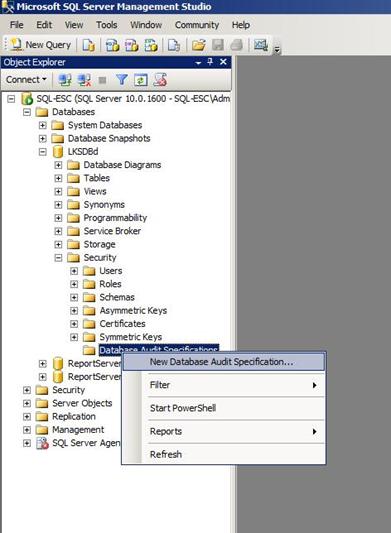Click the Analysis Services XMLA Query icon
Image resolution: width=391 pixels, height=533 pixels.
[151, 45]
